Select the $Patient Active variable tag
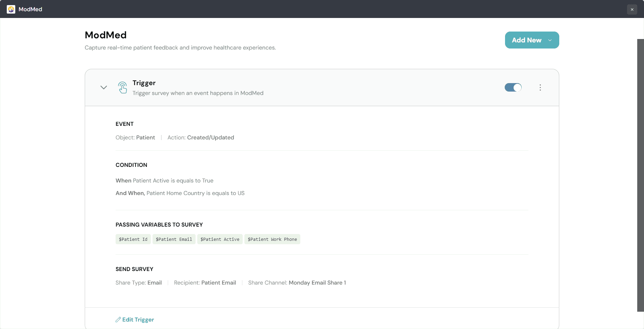The image size is (644, 329). [x=220, y=239]
